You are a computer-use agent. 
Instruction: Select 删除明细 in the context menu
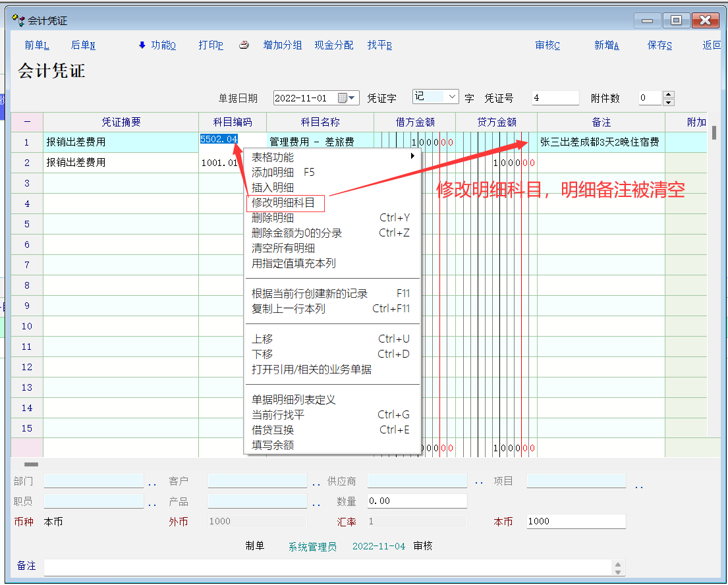pos(273,218)
